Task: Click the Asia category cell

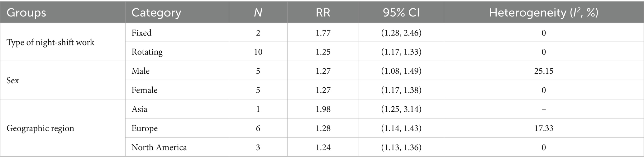Action: [139, 109]
